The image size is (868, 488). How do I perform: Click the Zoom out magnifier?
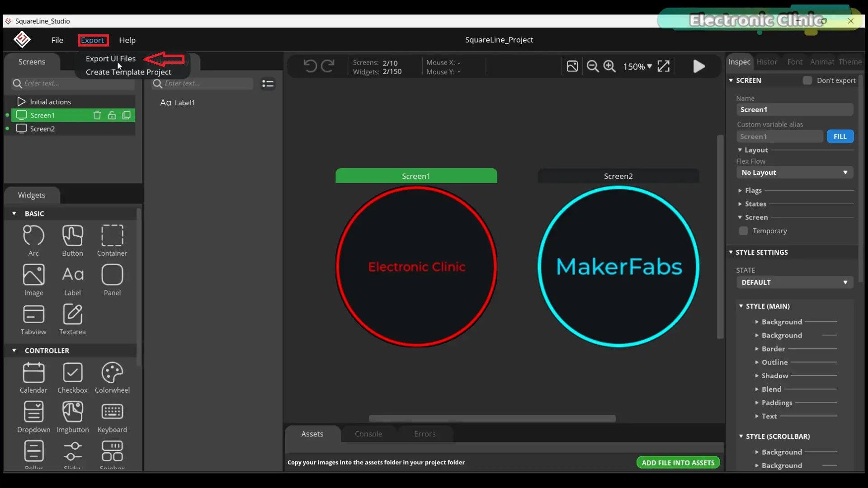coord(593,66)
